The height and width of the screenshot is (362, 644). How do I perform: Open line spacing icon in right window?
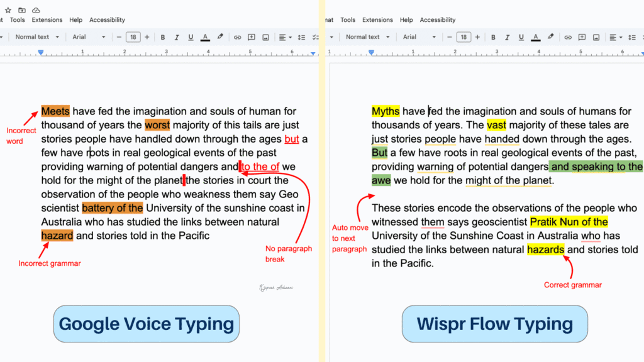(x=632, y=37)
